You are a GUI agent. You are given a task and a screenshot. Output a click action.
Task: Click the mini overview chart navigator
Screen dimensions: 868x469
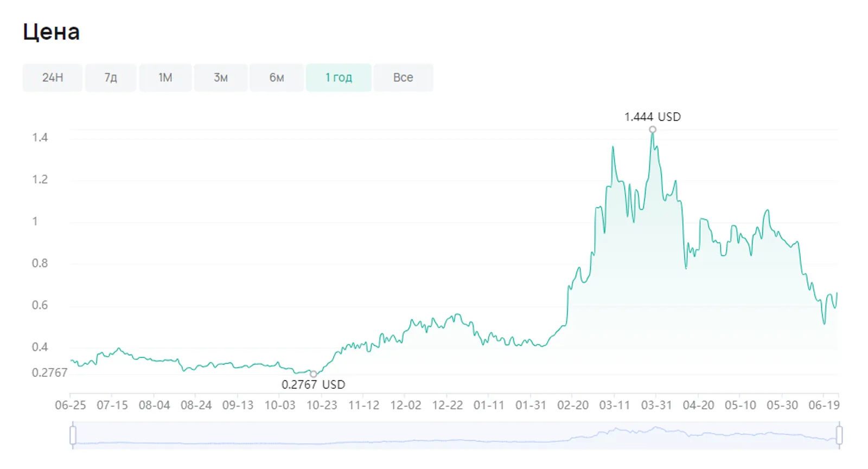tap(456, 435)
